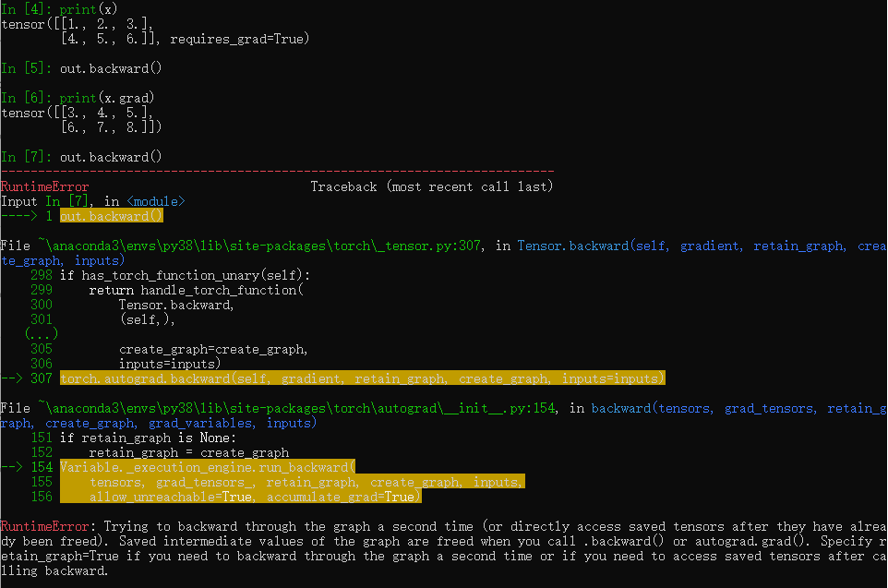Click line 298 'if has_torch_function_unary(self):'
Image resolution: width=888 pixels, height=588 pixels.
point(170,275)
